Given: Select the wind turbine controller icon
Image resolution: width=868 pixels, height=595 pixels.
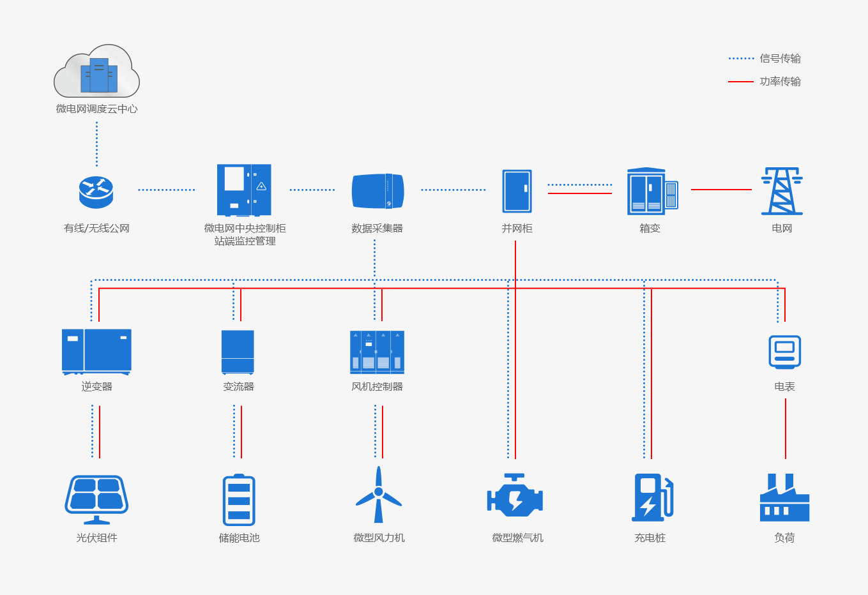Looking at the screenshot, I should click(x=377, y=352).
